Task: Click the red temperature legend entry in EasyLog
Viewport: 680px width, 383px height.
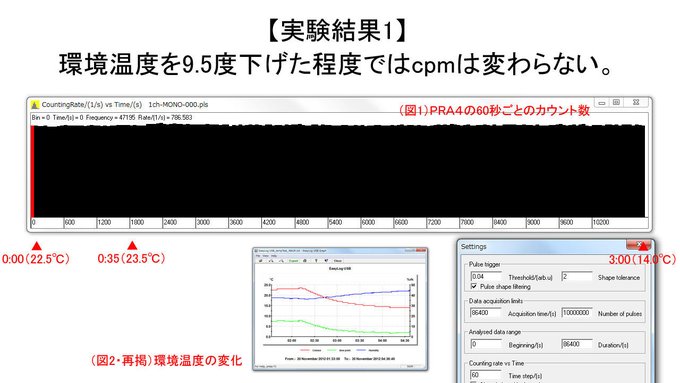Action: (x=311, y=350)
